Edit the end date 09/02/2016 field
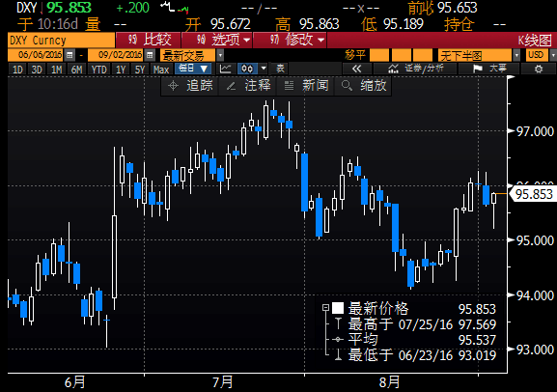The height and width of the screenshot is (392, 557). click(117, 55)
